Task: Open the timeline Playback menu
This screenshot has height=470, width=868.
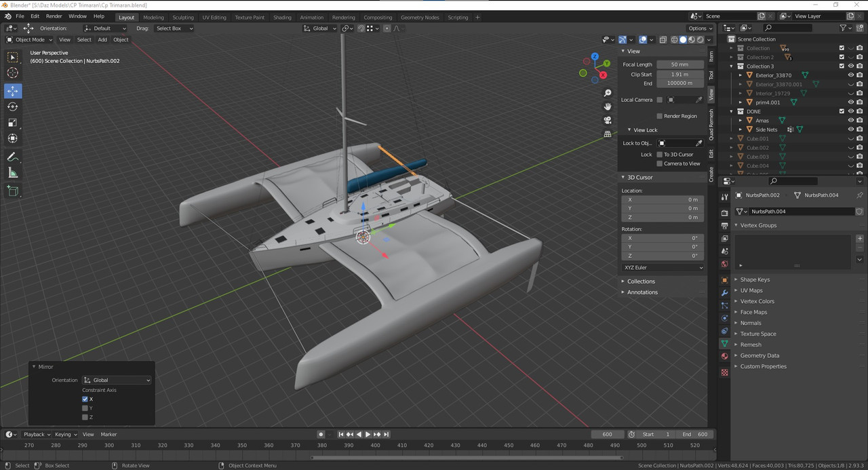Action: [x=37, y=435]
